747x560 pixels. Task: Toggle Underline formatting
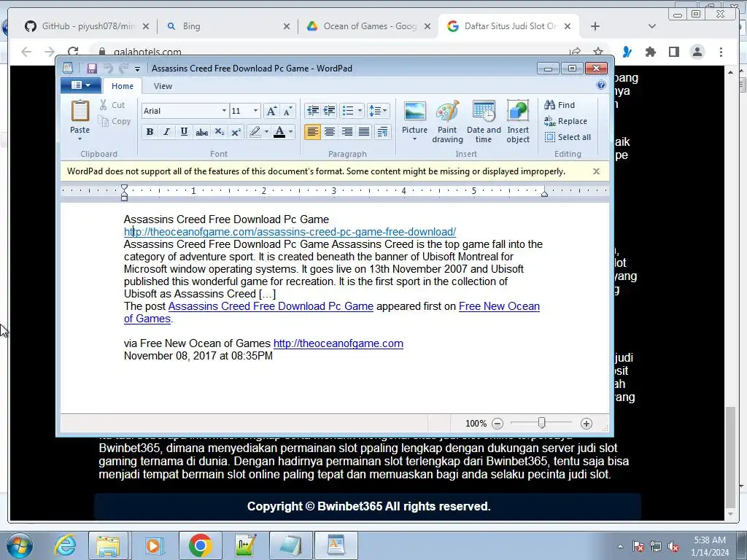[184, 132]
